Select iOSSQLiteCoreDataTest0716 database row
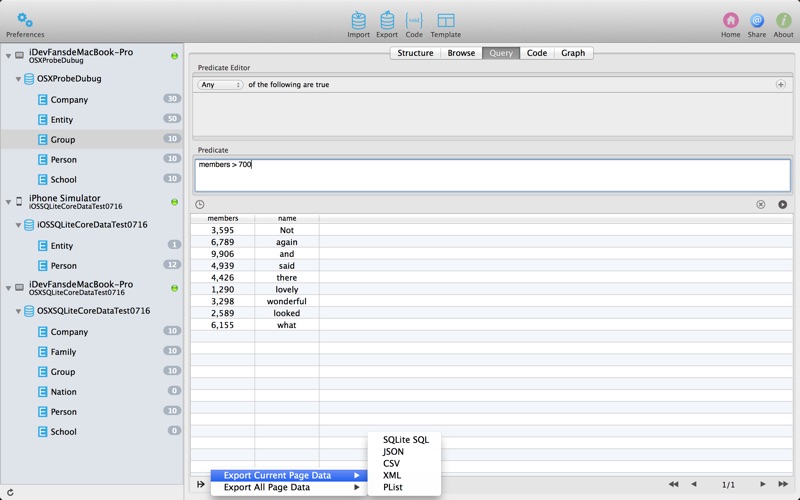This screenshot has height=500, width=800. [92, 224]
